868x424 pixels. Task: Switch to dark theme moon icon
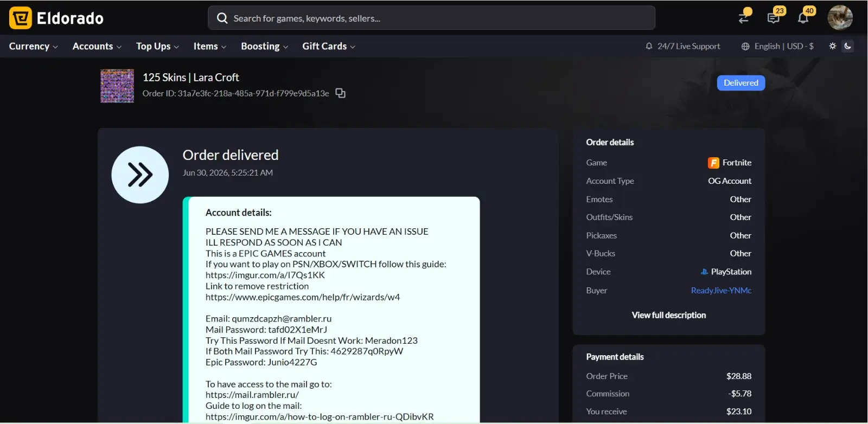click(848, 46)
